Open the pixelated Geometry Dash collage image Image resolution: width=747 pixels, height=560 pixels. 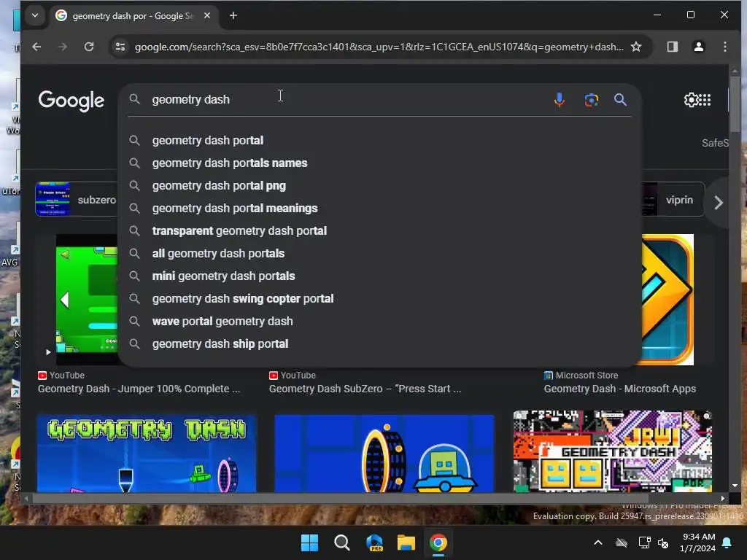coord(613,451)
